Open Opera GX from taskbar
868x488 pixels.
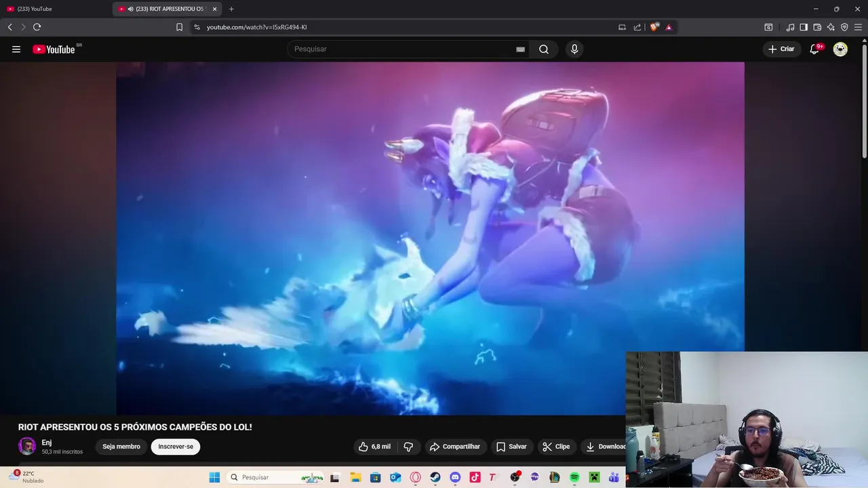[x=415, y=477]
